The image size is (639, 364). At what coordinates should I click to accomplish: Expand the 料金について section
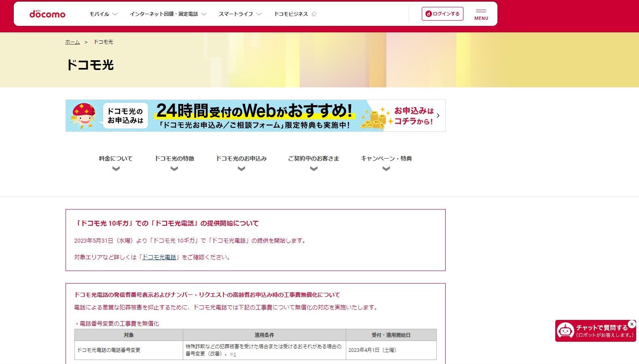[116, 163]
